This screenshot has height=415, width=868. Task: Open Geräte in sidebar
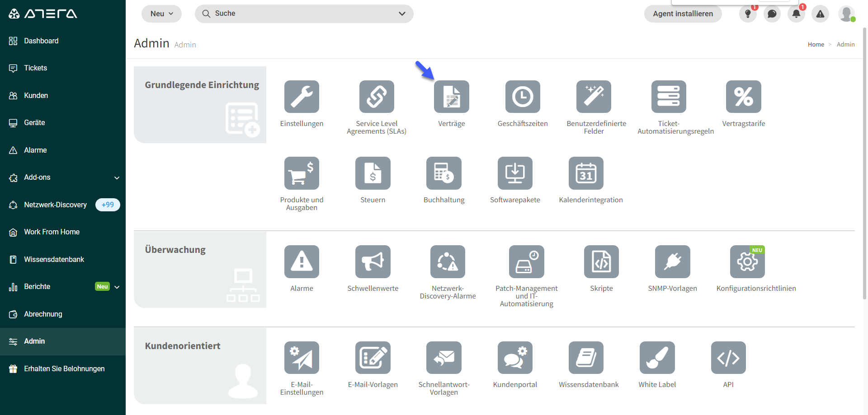click(x=63, y=122)
